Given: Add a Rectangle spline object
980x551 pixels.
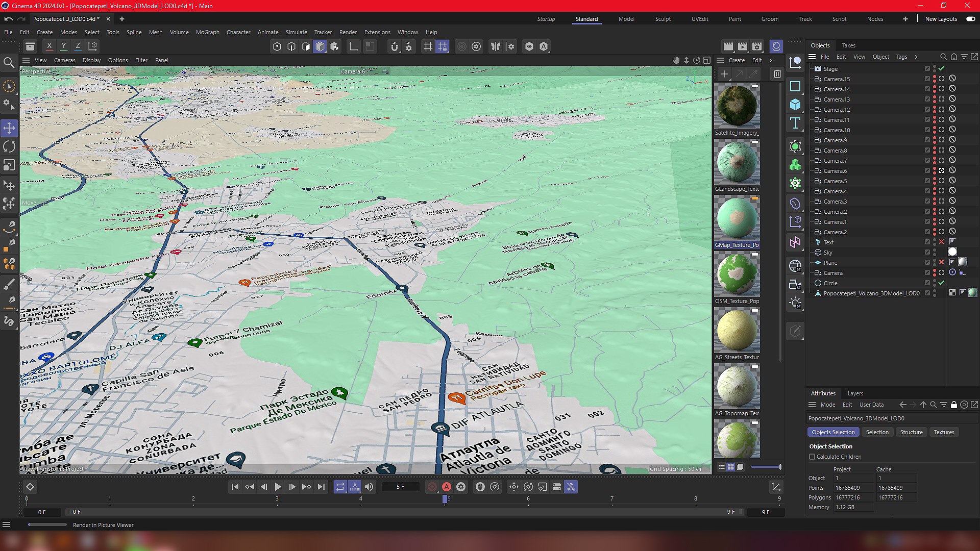Looking at the screenshot, I should 795,86.
